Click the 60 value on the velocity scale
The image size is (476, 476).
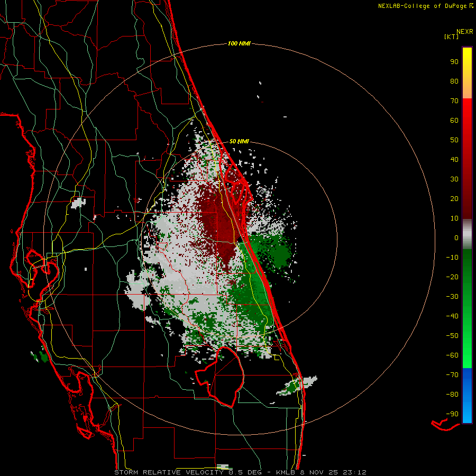coord(454,121)
